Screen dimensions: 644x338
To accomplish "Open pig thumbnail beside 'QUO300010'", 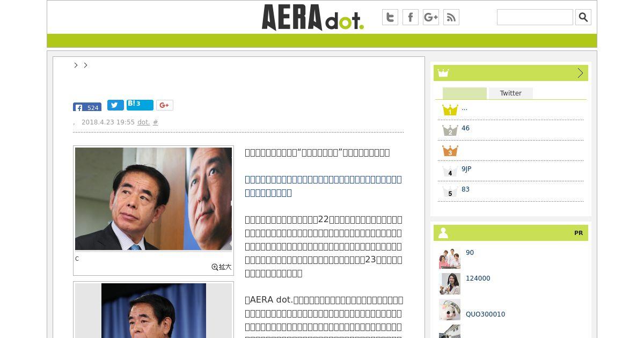I will pos(450,310).
